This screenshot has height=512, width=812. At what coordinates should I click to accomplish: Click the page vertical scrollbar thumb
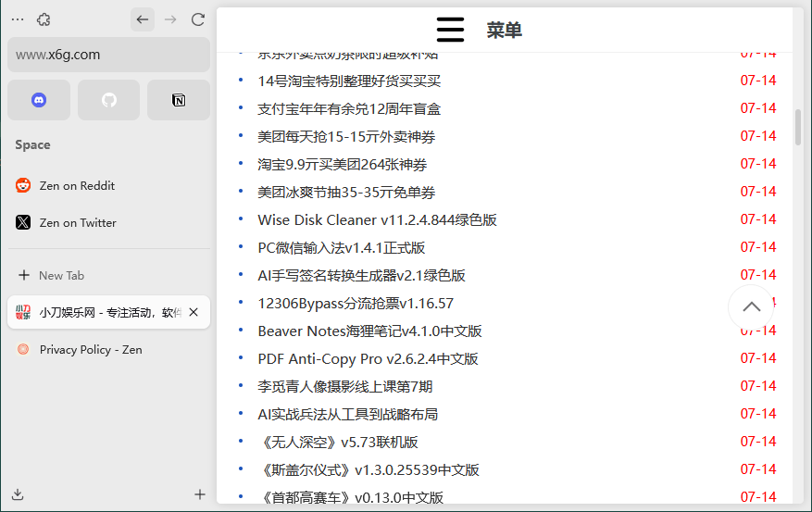pos(798,128)
